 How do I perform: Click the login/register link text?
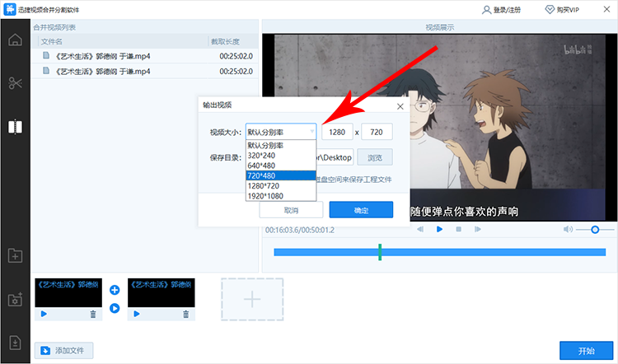click(507, 10)
